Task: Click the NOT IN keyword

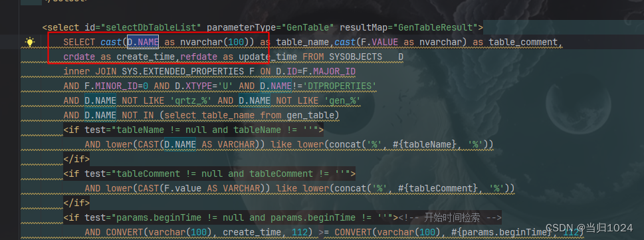Action: point(138,116)
